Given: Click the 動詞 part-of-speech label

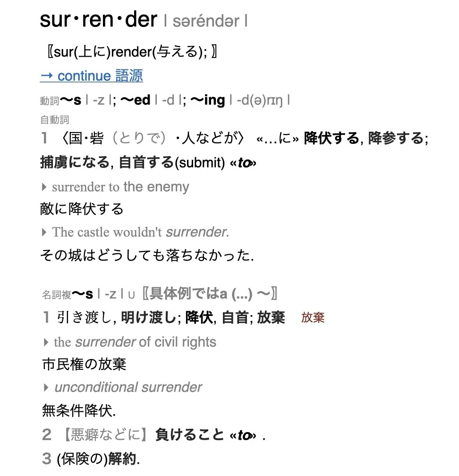Looking at the screenshot, I should pos(49,101).
